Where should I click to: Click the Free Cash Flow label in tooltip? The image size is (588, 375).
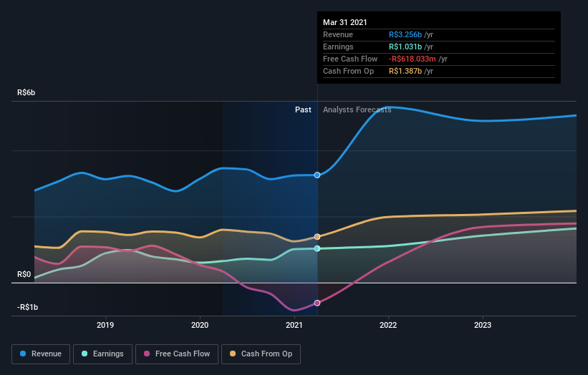350,59
